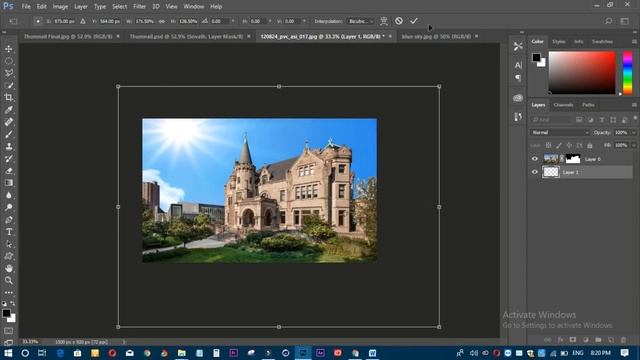Cancel the transform in options bar
The image size is (640, 360).
(x=399, y=21)
